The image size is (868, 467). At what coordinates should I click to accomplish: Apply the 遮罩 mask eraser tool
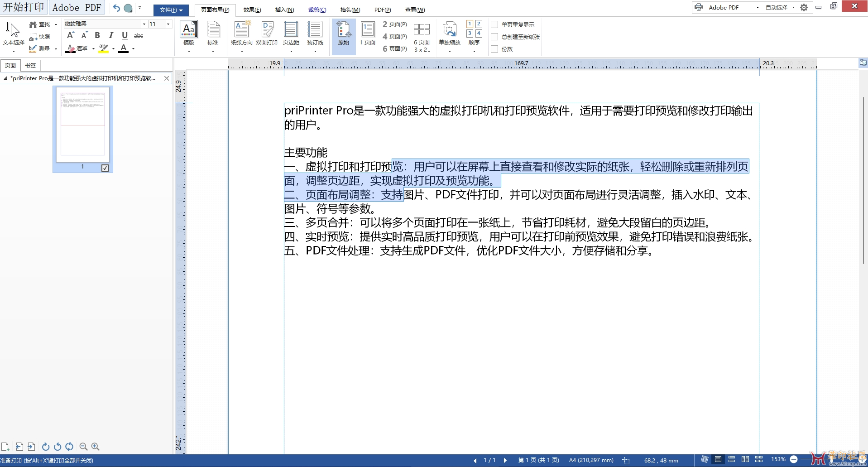coord(77,48)
